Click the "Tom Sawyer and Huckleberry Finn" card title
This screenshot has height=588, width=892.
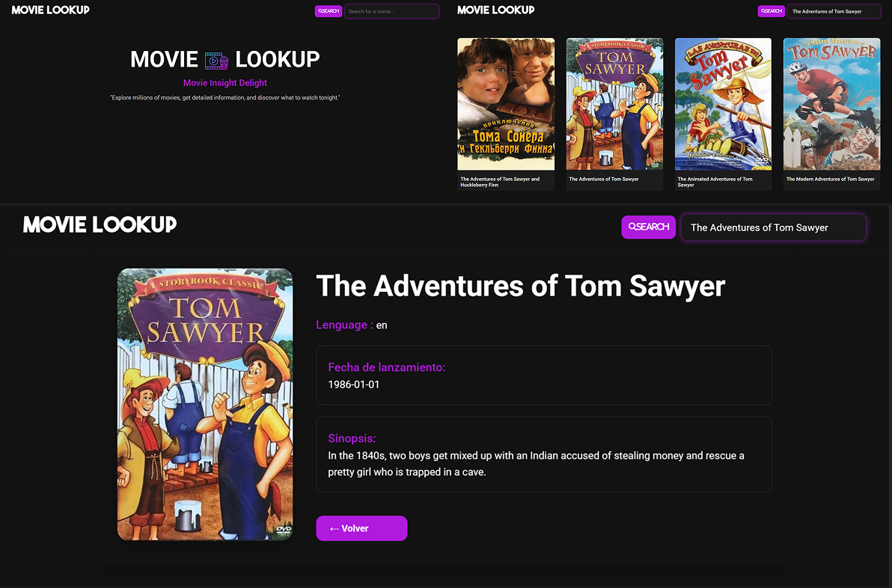click(x=500, y=182)
